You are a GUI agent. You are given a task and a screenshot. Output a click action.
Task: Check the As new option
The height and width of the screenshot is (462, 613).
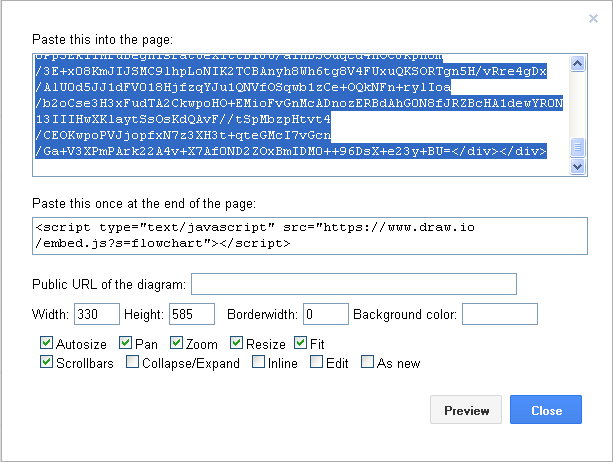click(367, 362)
